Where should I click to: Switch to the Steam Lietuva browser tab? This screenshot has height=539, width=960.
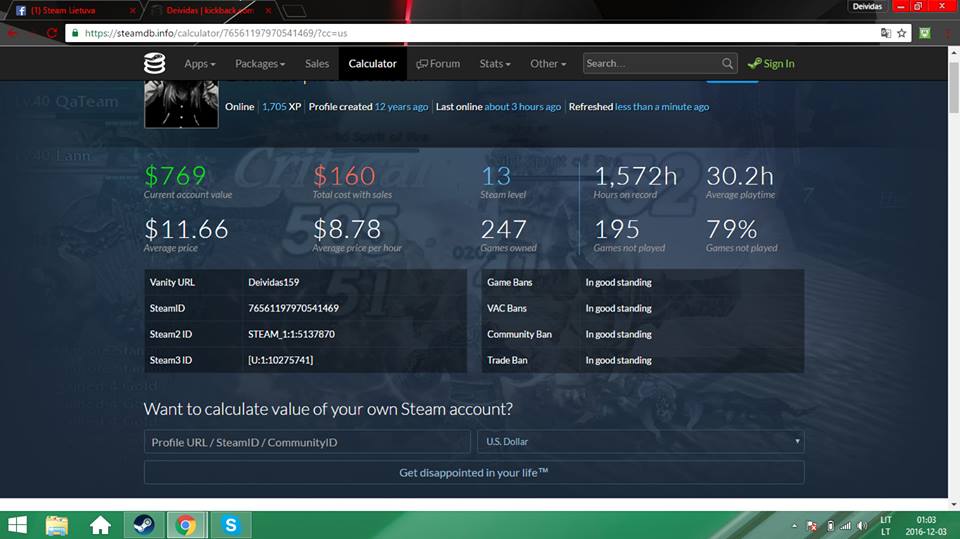point(70,10)
